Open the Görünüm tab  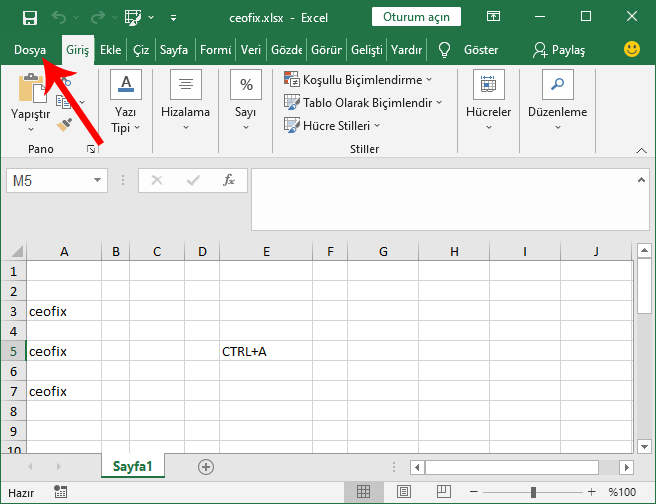click(326, 50)
